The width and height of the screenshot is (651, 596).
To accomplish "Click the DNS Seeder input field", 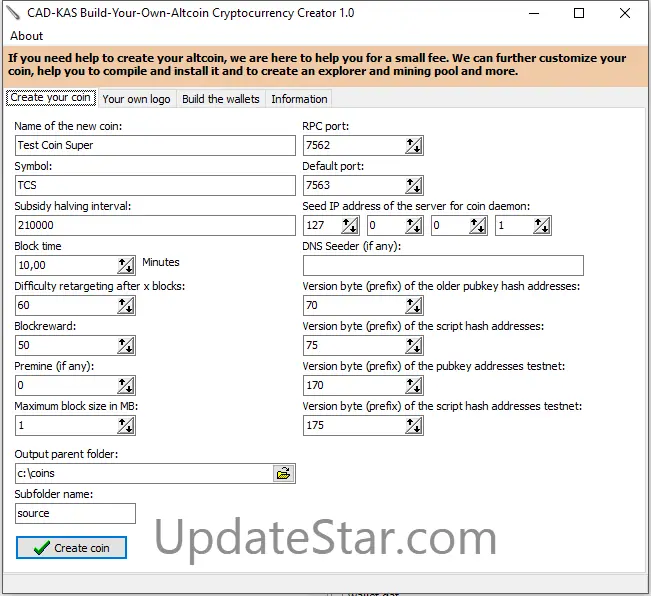I will click(443, 265).
